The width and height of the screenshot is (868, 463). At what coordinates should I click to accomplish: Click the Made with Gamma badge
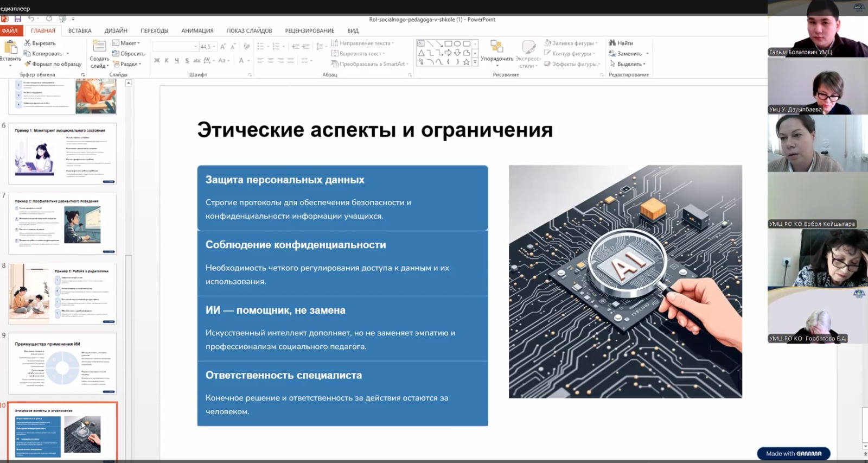pos(794,454)
